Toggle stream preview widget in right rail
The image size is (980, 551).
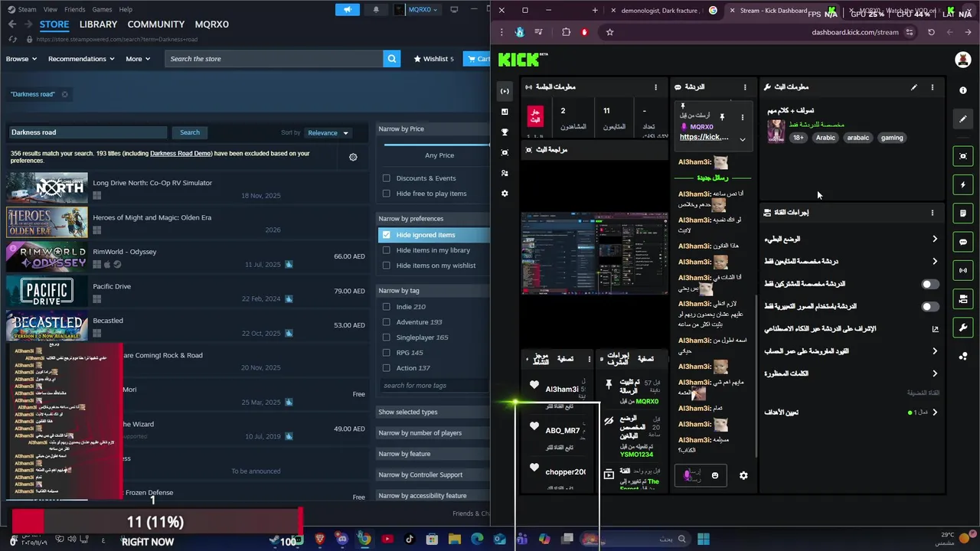pyautogui.click(x=963, y=156)
